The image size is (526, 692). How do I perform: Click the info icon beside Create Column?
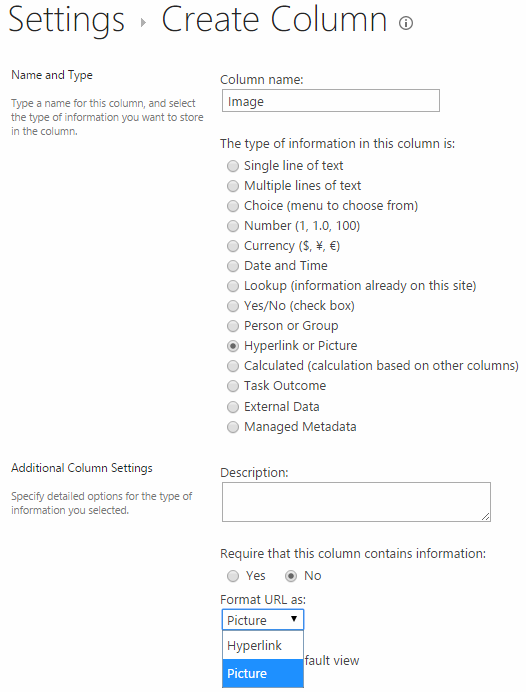click(406, 23)
